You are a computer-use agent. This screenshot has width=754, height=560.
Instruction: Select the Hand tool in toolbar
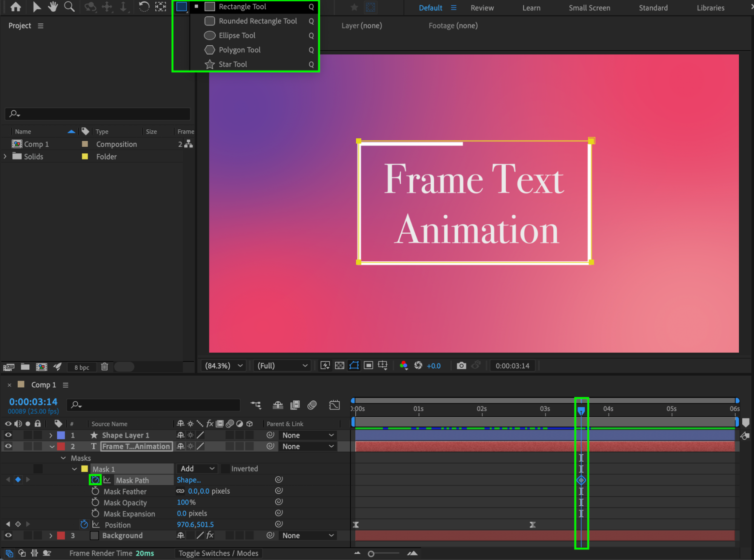pyautogui.click(x=52, y=6)
